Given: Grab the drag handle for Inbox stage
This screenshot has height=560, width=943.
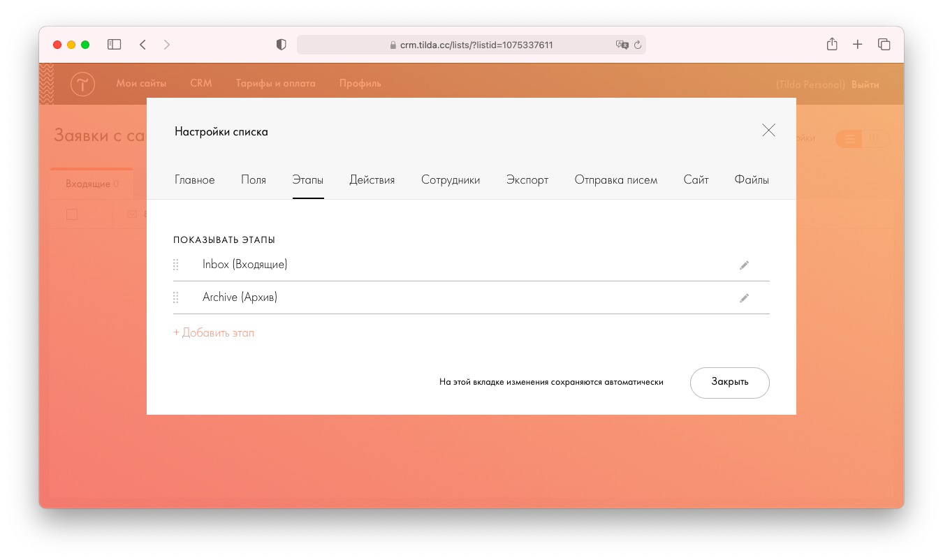Looking at the screenshot, I should pyautogui.click(x=176, y=265).
